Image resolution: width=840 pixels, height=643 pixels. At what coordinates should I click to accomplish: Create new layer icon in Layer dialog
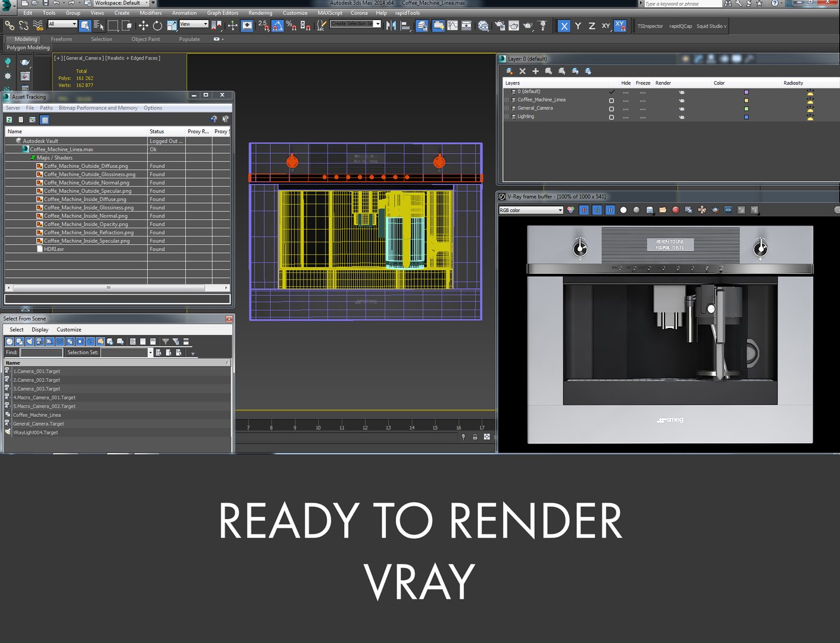point(509,71)
